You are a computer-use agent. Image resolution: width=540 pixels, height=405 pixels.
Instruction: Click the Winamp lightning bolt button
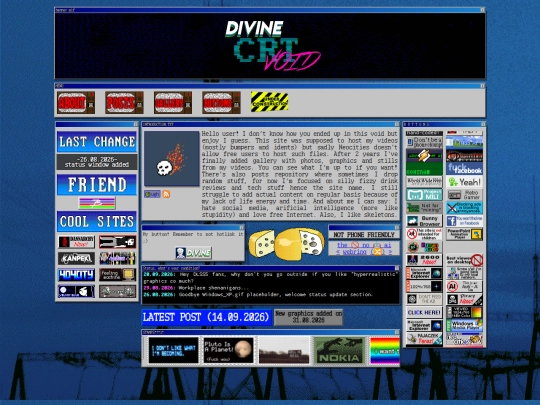click(x=424, y=156)
